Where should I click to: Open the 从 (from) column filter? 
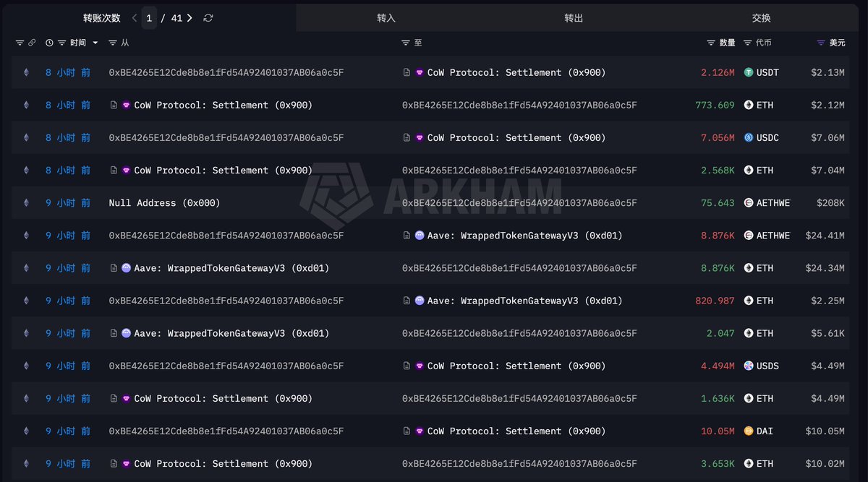point(113,43)
